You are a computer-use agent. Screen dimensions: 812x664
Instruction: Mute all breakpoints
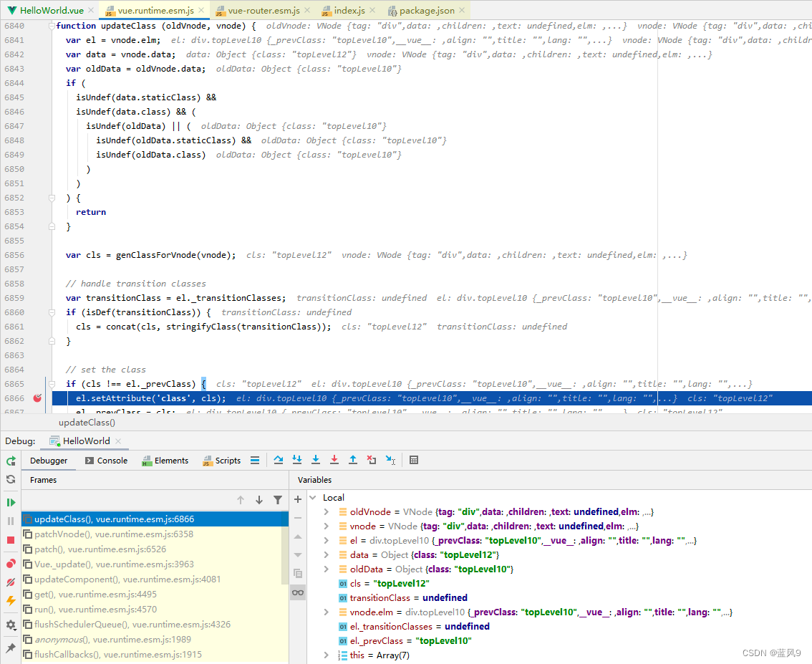point(10,582)
